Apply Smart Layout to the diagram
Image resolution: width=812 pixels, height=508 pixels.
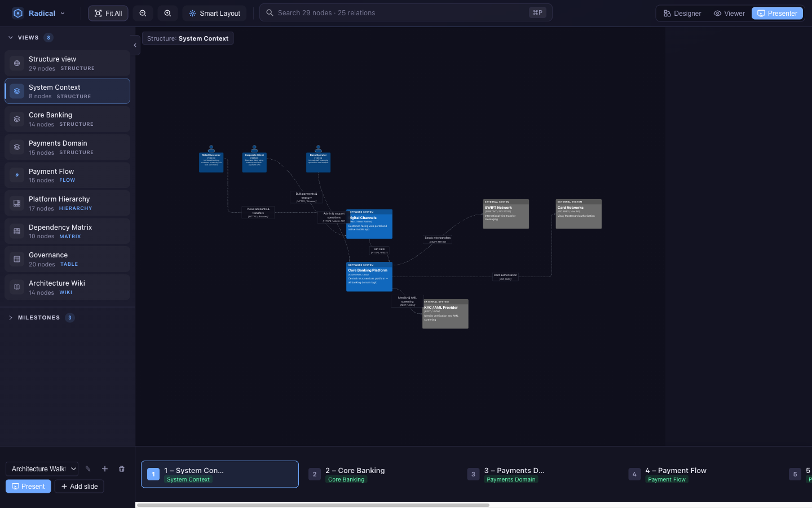pyautogui.click(x=215, y=13)
